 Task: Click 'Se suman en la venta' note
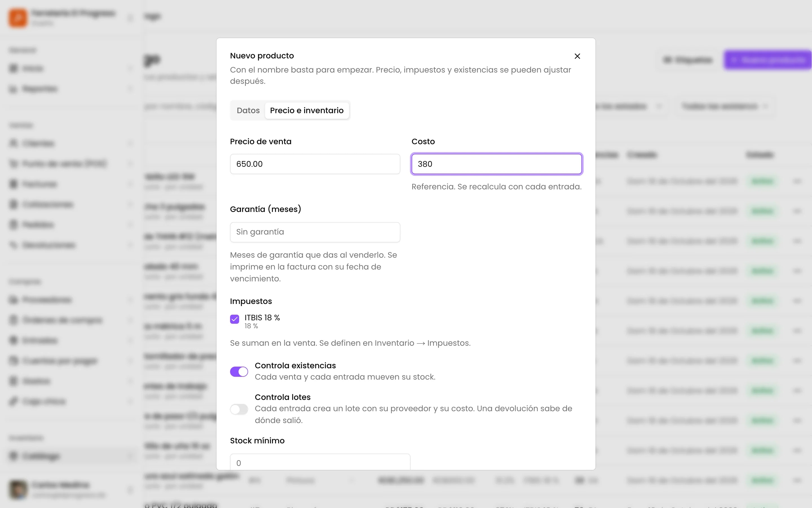(350, 343)
